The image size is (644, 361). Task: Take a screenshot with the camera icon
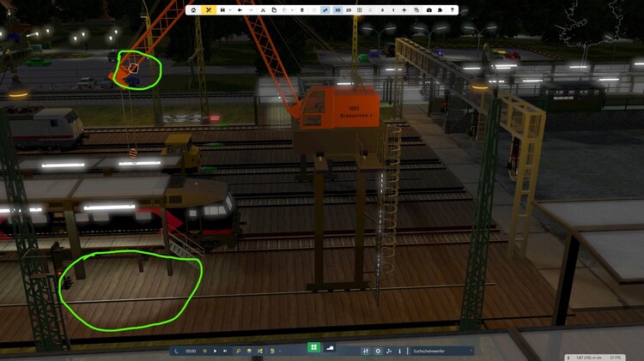tap(429, 9)
